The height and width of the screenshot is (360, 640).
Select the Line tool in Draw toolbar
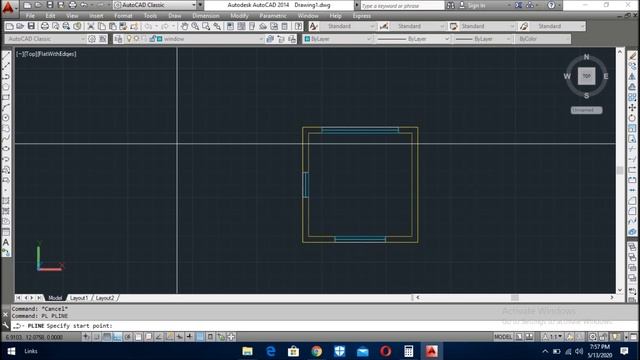[6, 55]
